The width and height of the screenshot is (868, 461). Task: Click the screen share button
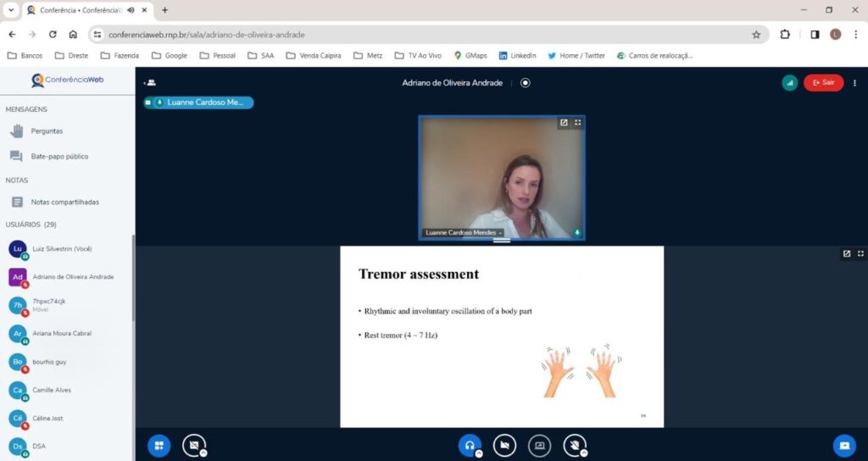(x=539, y=445)
